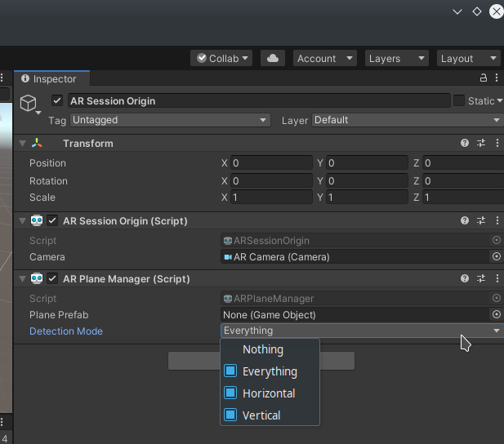Open the Layers dropdown
Viewport: 504px width, 444px height.
(x=397, y=58)
